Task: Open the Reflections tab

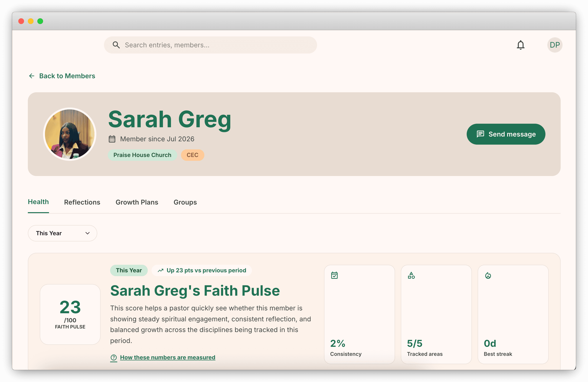Action: tap(82, 202)
